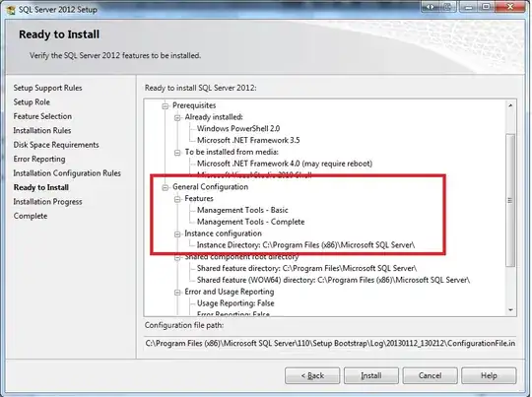Select Usage Reporting: False row
This screenshot has height=397, width=532.
pos(235,303)
